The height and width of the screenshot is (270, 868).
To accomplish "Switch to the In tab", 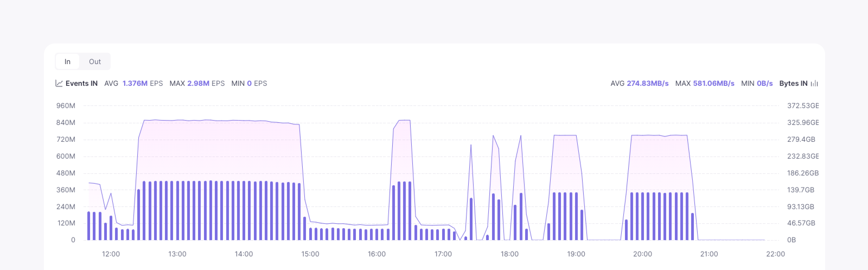I will 67,61.
